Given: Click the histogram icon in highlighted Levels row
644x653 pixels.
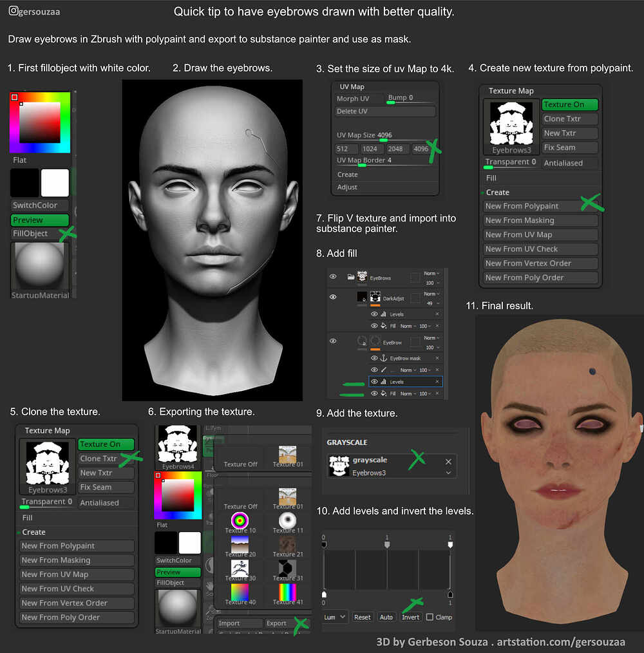Looking at the screenshot, I should coord(383,381).
